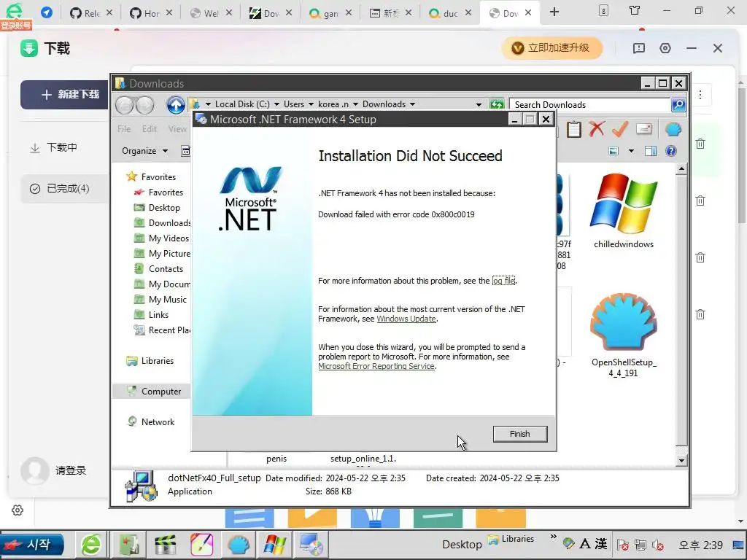Click the 漢 Hanja IME tray indicator
Screen dimensions: 747x560
click(601, 544)
